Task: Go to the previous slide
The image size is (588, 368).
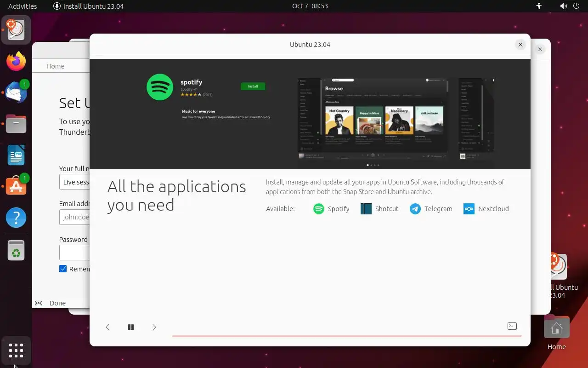Action: pyautogui.click(x=108, y=327)
